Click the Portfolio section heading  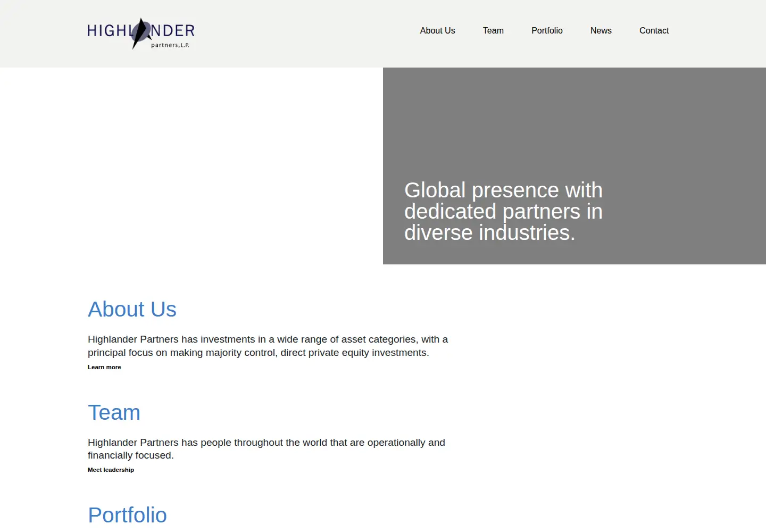pos(127,515)
